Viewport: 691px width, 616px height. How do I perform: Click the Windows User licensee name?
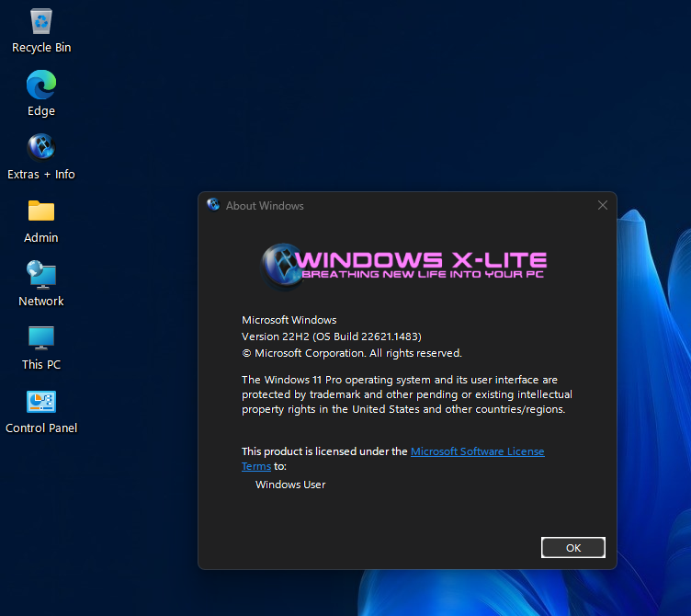[290, 485]
